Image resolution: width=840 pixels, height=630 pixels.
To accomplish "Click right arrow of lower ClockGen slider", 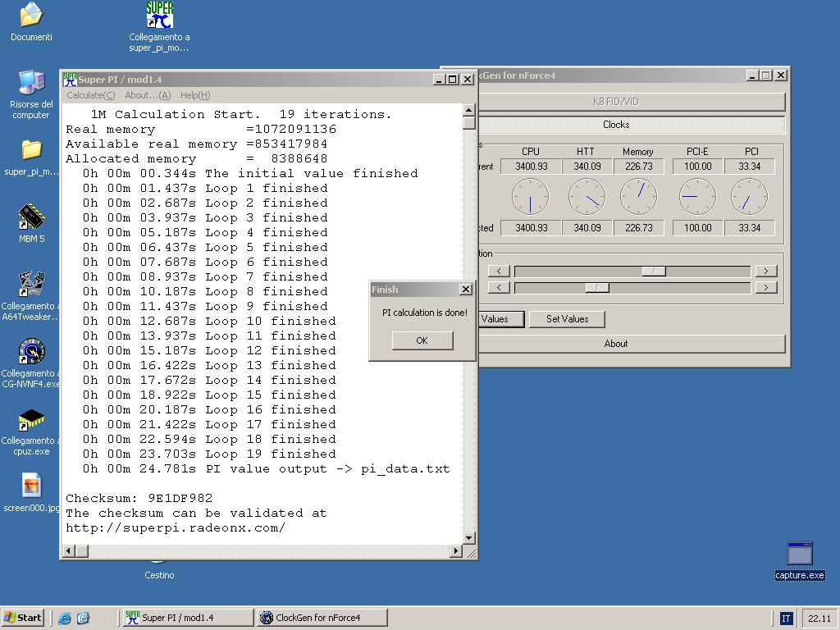I will click(x=766, y=288).
